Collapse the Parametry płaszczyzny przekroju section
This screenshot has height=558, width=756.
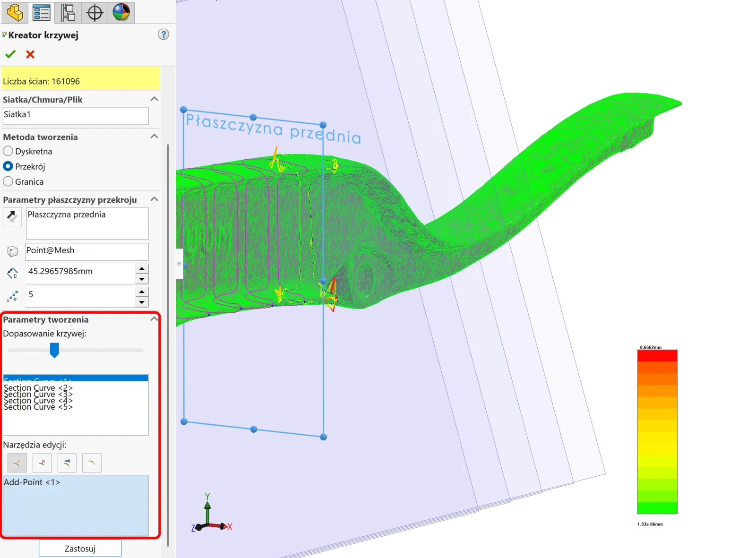154,199
